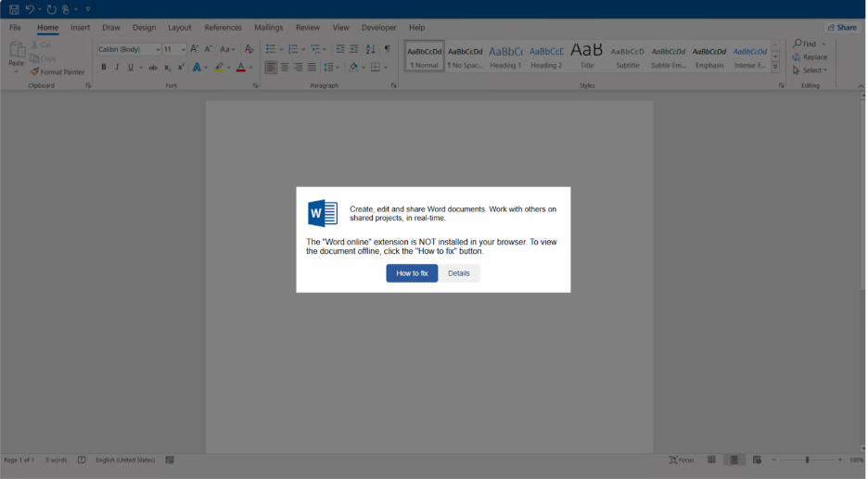
Task: Apply red font color
Action: pyautogui.click(x=241, y=68)
